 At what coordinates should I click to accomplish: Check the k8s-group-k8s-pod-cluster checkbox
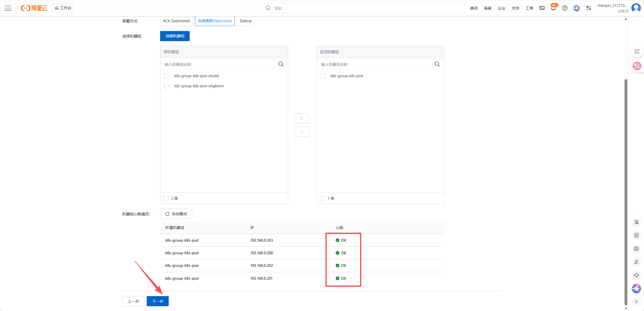[166, 76]
